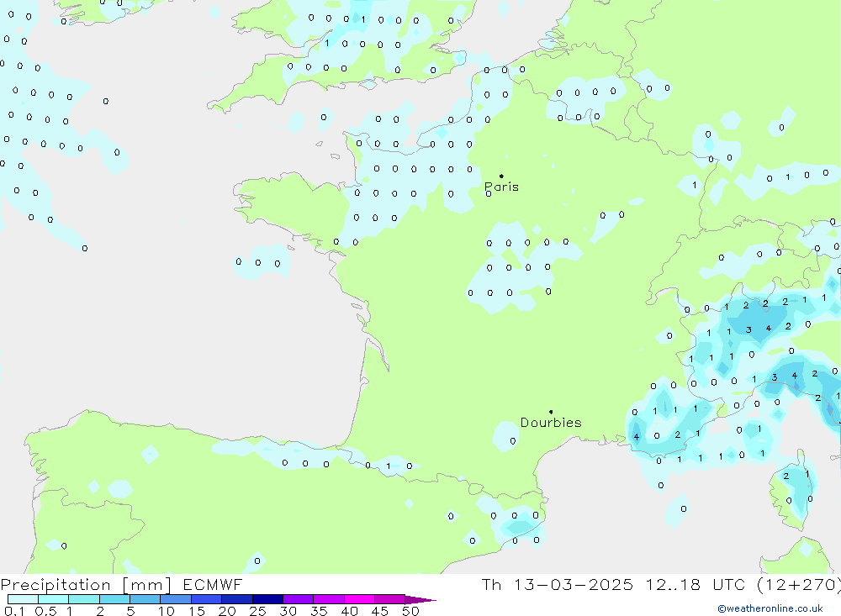Click the purple arrow beyond 50 mm
Viewport: 841px width, 616px height.
[x=420, y=600]
